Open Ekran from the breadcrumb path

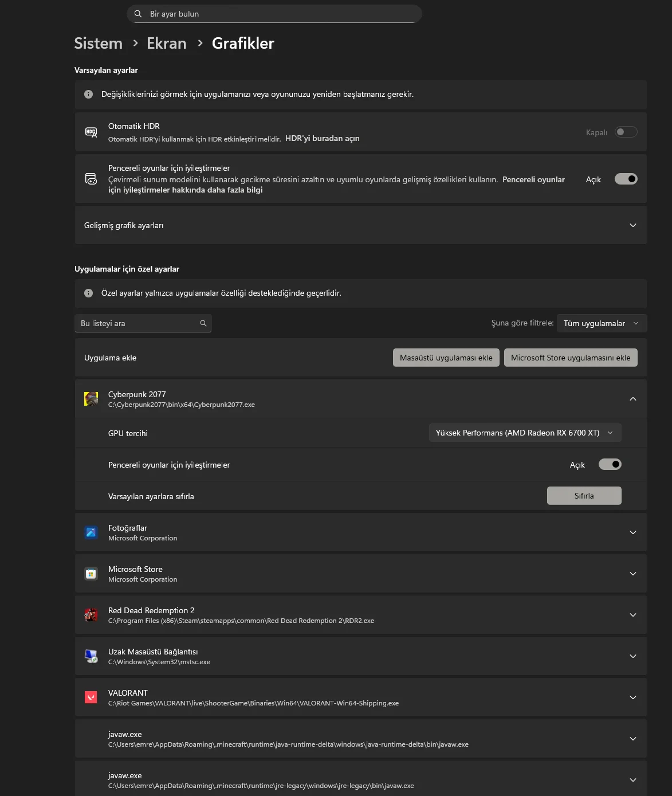(166, 43)
